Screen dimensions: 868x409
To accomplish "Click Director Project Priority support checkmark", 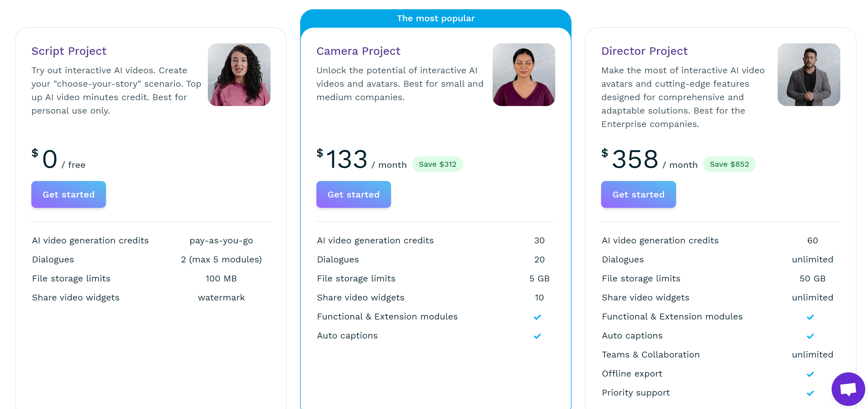I will click(810, 393).
